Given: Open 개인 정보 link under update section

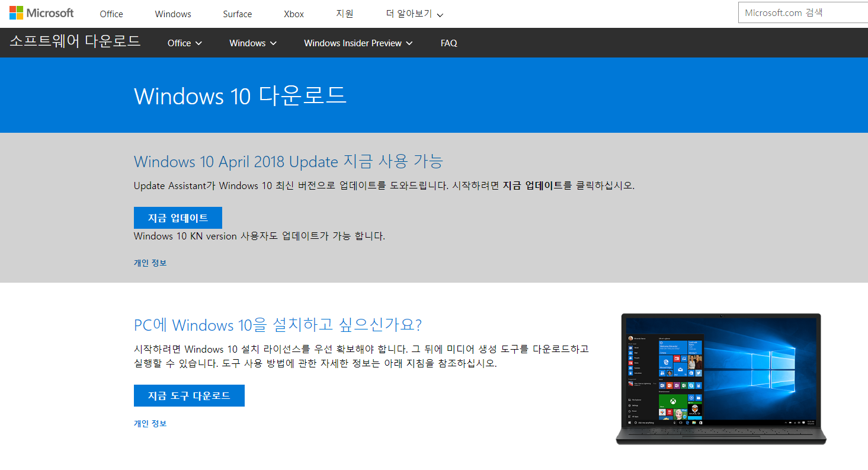Looking at the screenshot, I should tap(150, 263).
